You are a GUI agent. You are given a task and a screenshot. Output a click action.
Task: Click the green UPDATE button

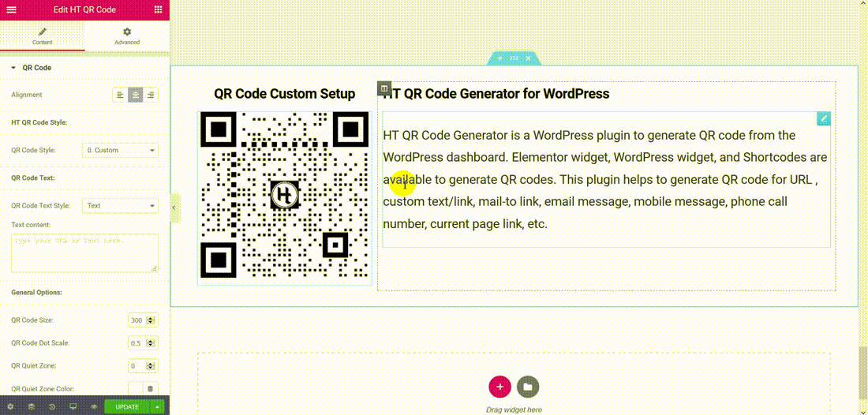[127, 406]
